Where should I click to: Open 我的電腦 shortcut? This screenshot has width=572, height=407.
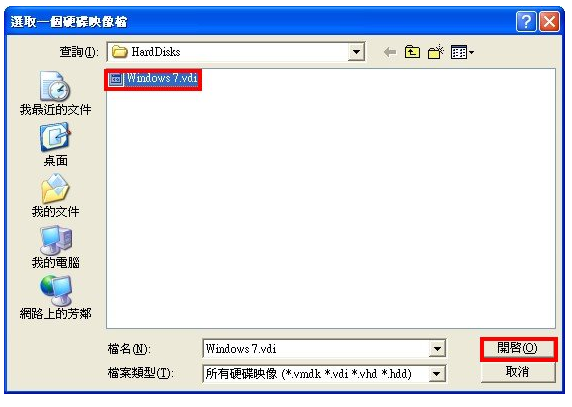pos(55,247)
